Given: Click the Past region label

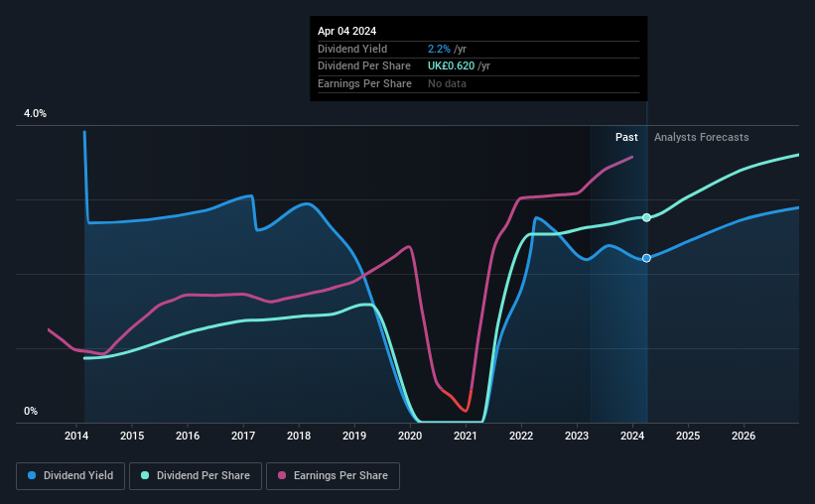Looking at the screenshot, I should tap(626, 137).
